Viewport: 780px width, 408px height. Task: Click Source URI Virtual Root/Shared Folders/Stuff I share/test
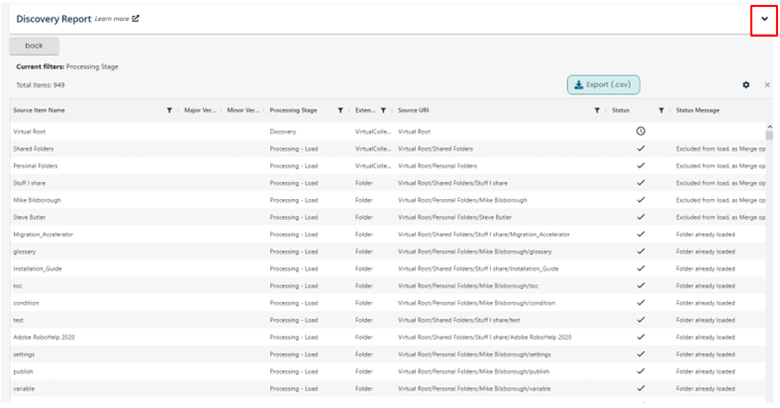(x=459, y=320)
